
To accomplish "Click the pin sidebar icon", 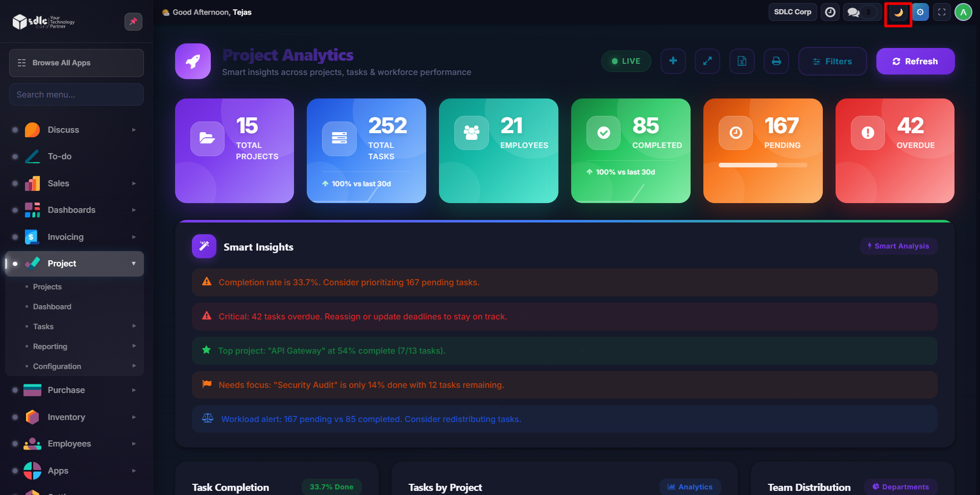I will 133,21.
